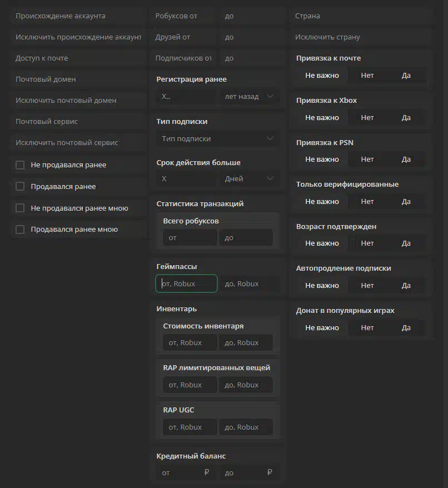Click the 'Робуксов от' input
This screenshot has width=448, height=488.
point(184,16)
